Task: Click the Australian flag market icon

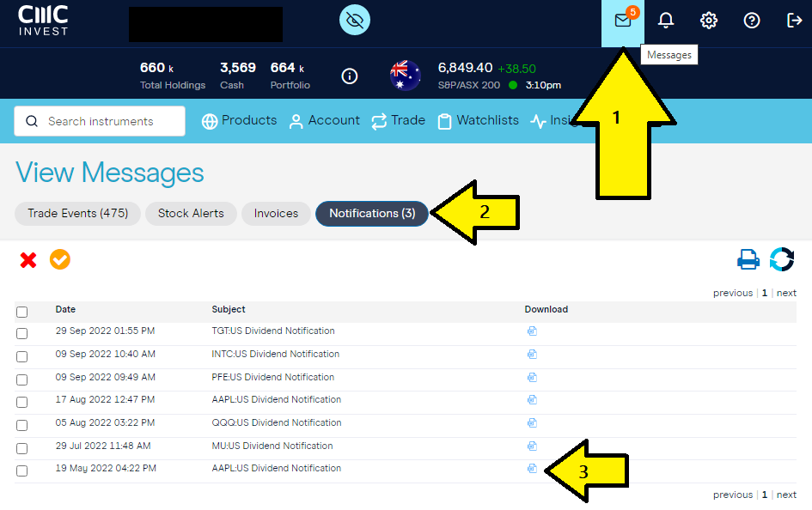Action: click(405, 76)
